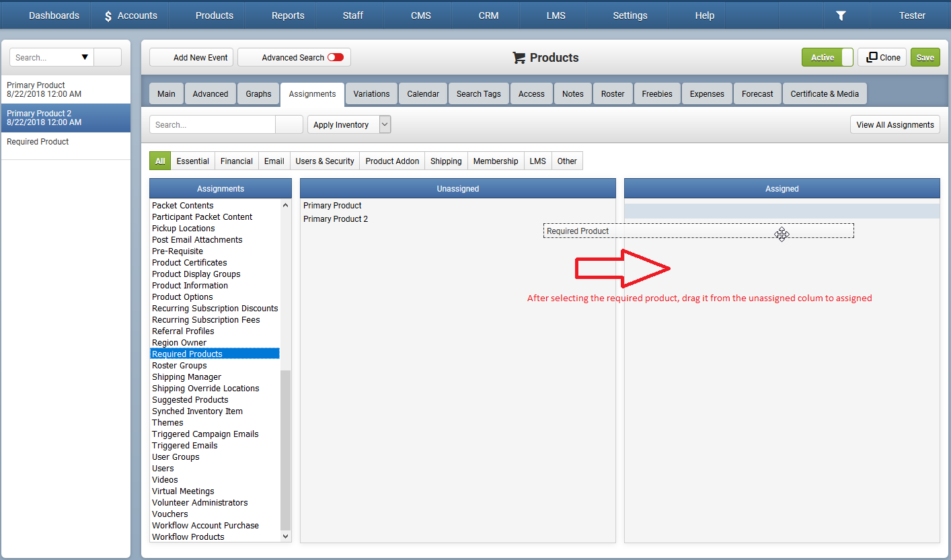The height and width of the screenshot is (560, 951).
Task: Toggle the Active status switch
Action: pyautogui.click(x=827, y=57)
